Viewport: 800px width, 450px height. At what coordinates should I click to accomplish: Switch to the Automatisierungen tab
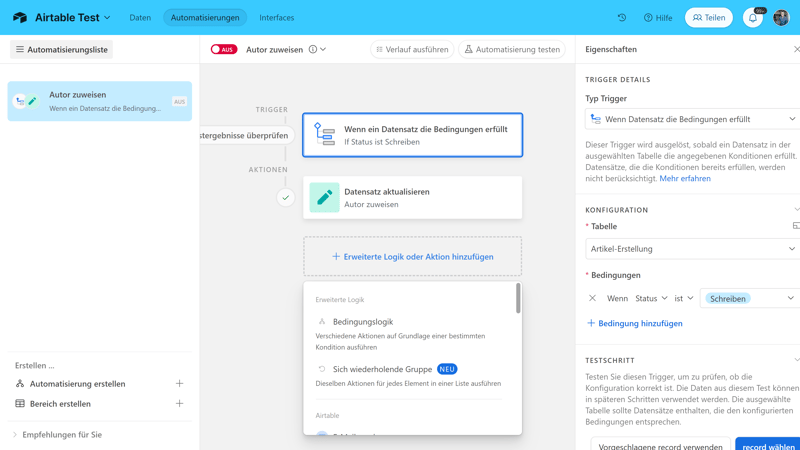coord(205,17)
